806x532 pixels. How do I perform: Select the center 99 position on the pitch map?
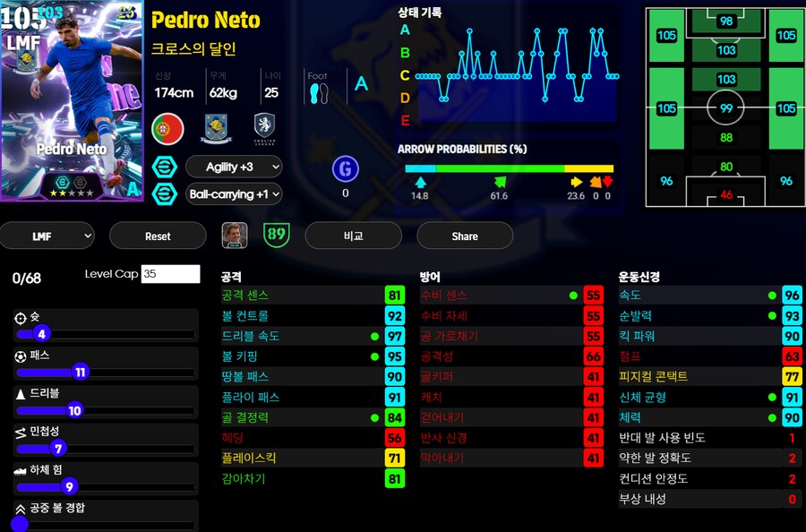725,108
